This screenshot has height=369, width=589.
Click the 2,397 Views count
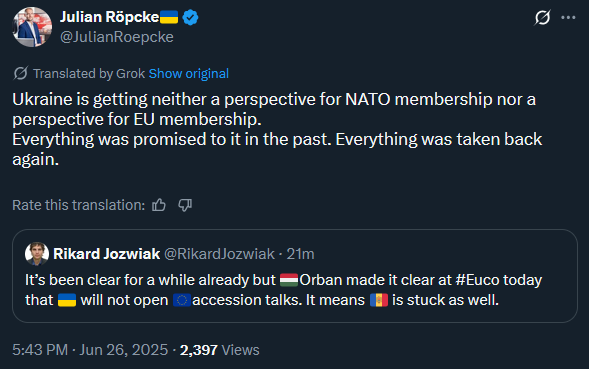click(219, 350)
